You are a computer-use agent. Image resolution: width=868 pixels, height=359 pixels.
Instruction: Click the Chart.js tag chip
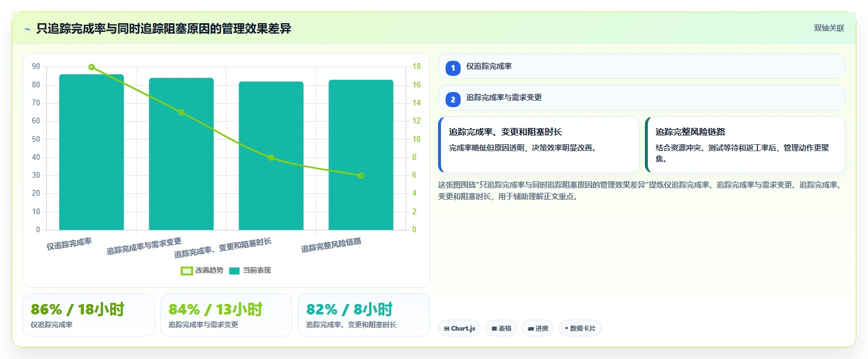pyautogui.click(x=459, y=328)
